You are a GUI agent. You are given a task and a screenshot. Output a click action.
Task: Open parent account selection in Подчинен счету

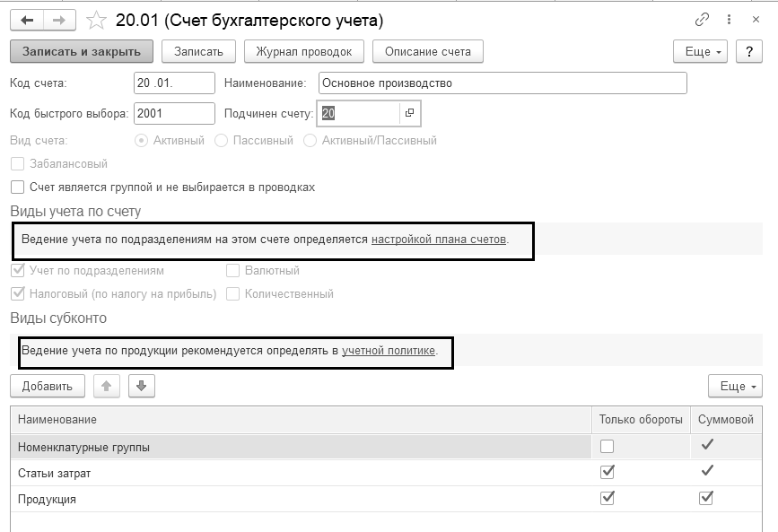pos(409,113)
